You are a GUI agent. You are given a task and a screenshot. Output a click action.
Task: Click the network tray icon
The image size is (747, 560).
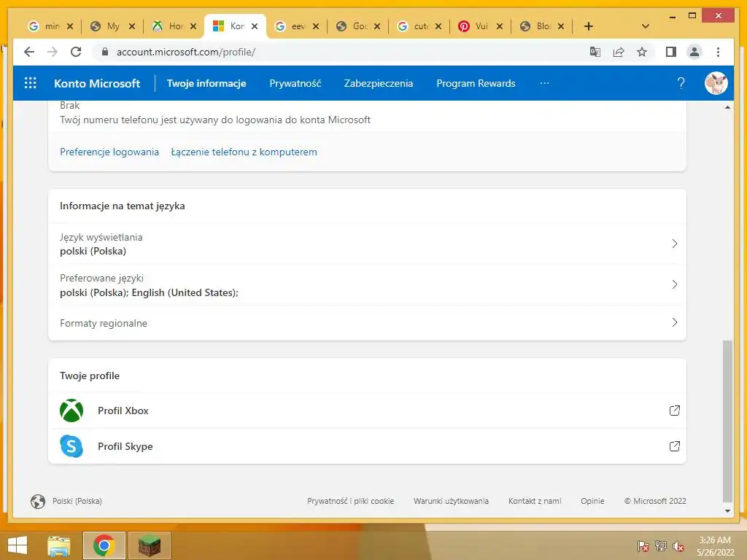[x=661, y=546]
